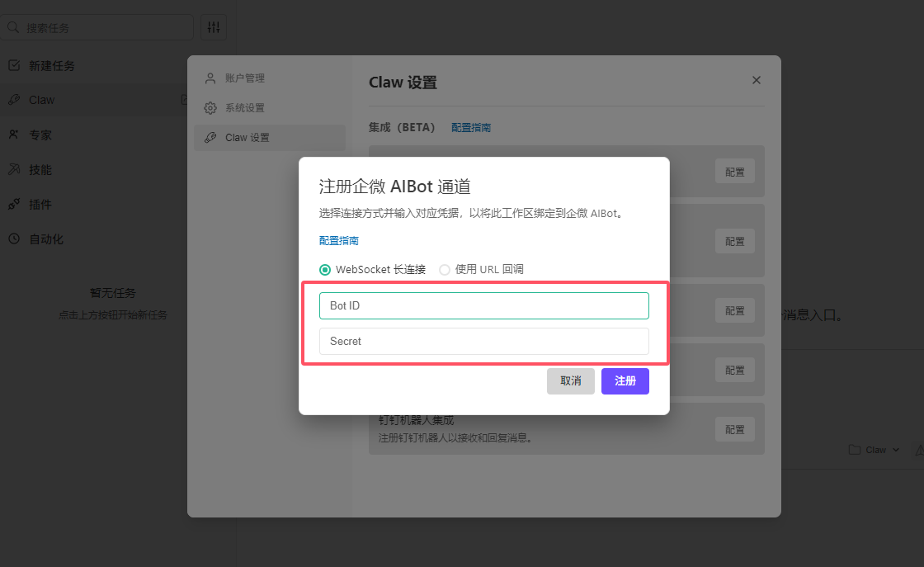Click the 专家 people icon
The height and width of the screenshot is (567, 924).
(14, 135)
